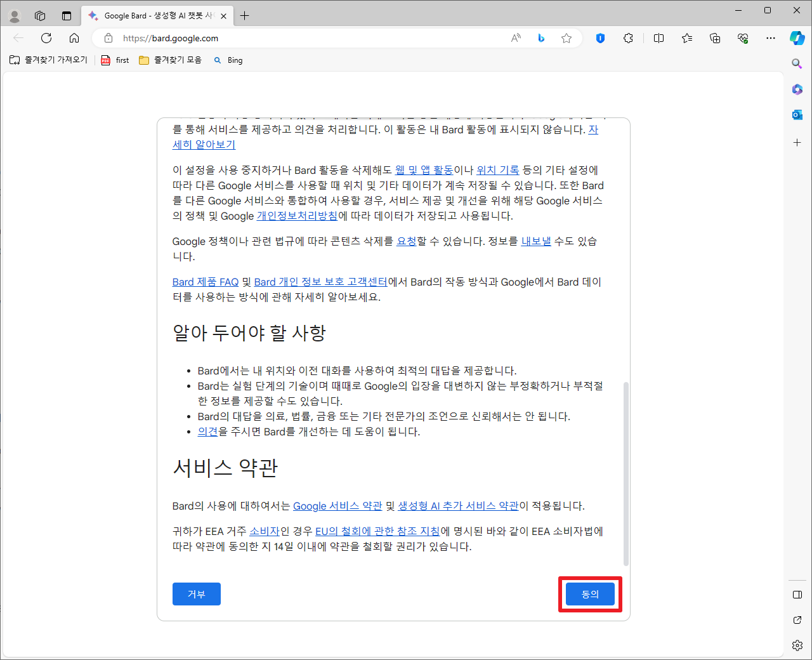Select the Google Bard browser tab
The height and width of the screenshot is (660, 812).
pyautogui.click(x=157, y=16)
